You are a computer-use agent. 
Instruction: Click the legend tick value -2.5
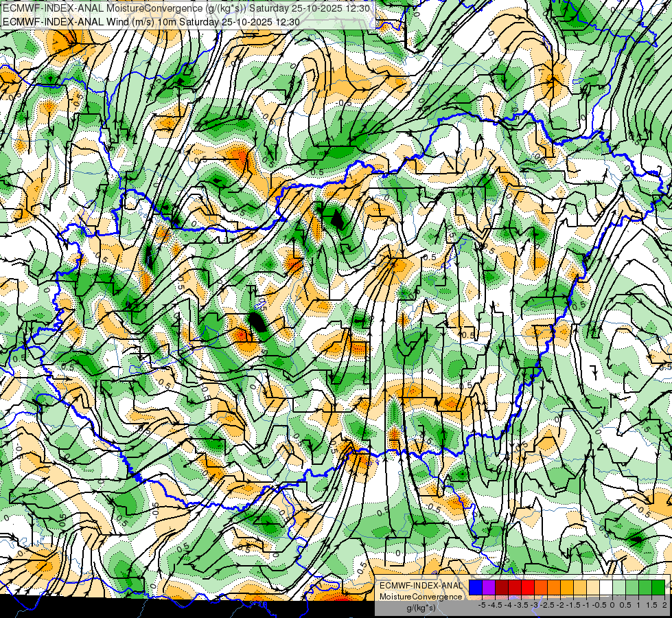pos(547,605)
